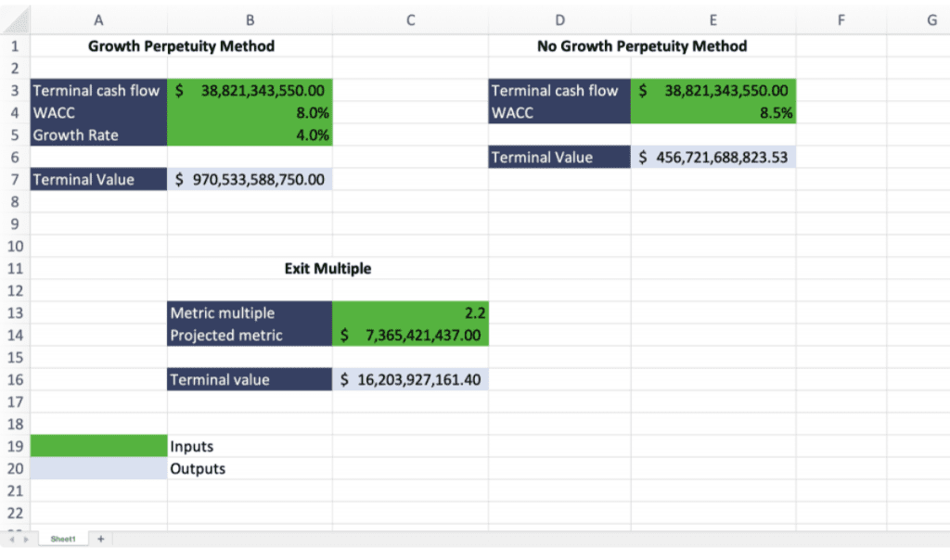950x560 pixels.
Task: Switch to the Sheet1 tab
Action: click(61, 538)
